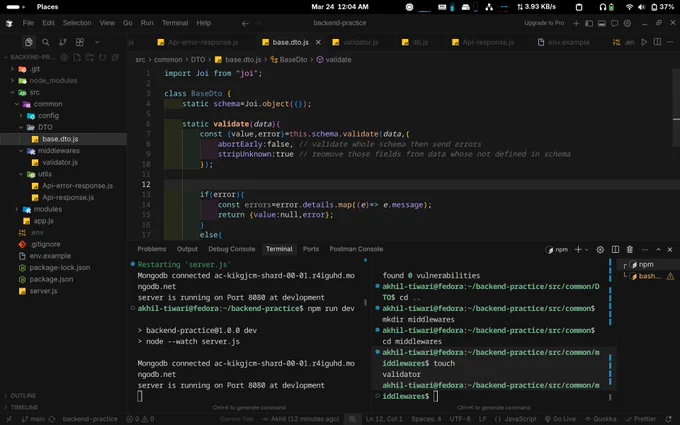Switch to the env.example editor tab
This screenshot has width=680, height=425.
point(564,42)
